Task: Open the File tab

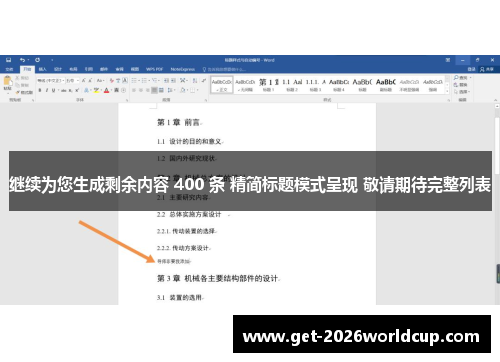Action: point(9,69)
